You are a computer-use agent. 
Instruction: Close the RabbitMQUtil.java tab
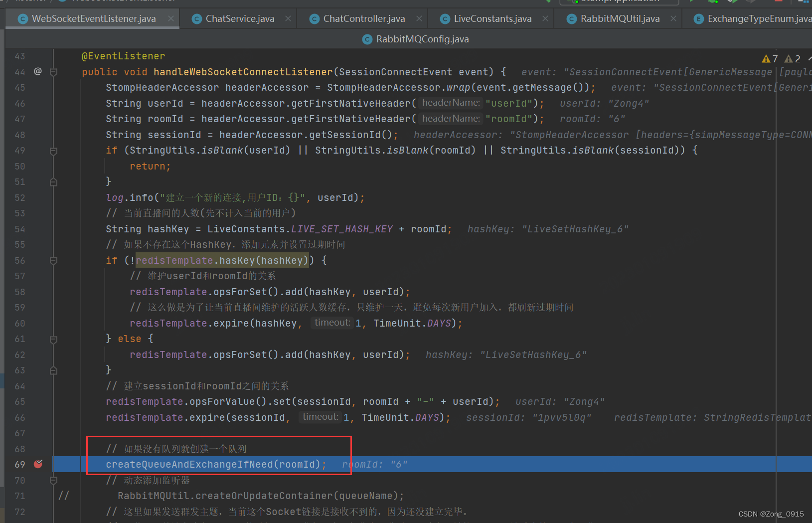click(673, 18)
